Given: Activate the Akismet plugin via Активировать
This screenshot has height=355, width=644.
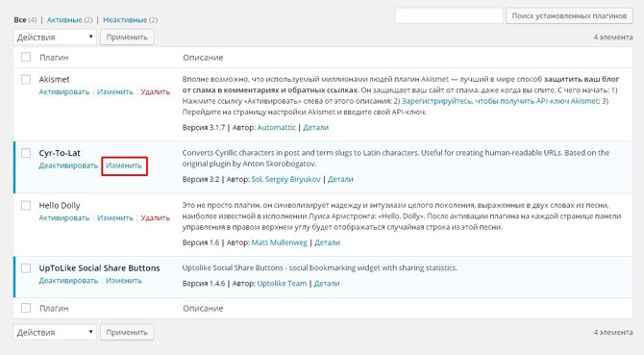Looking at the screenshot, I should tap(64, 91).
